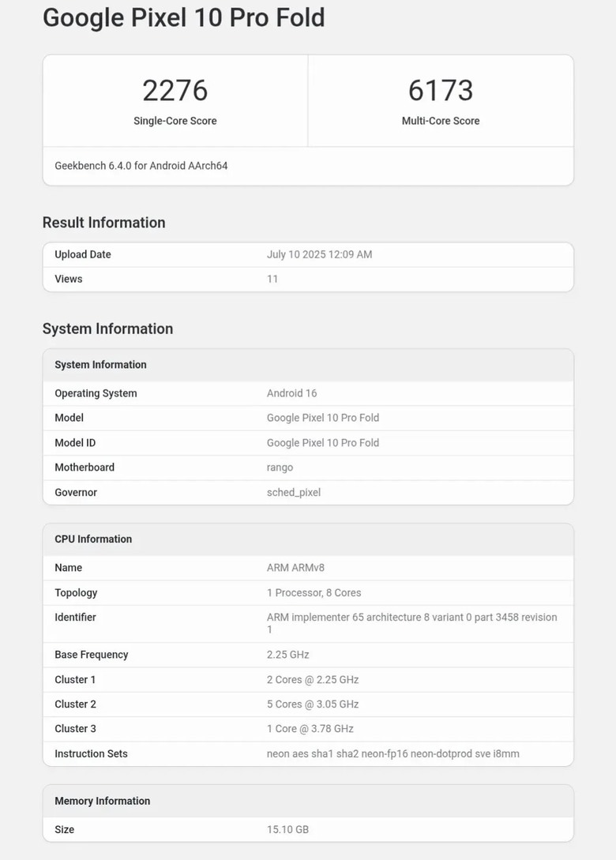Select the 1 Processor, 8 Cores value
Screen dimensions: 616x860
tap(314, 593)
